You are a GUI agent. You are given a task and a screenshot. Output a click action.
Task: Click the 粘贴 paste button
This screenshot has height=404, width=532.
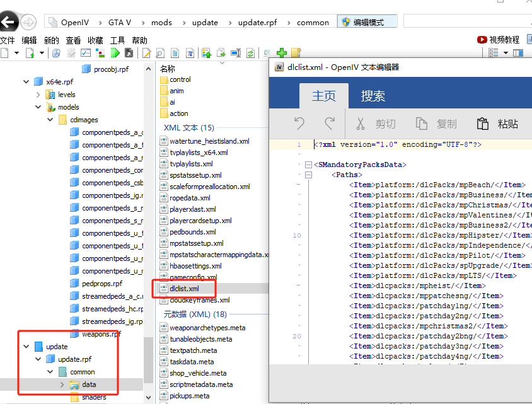coord(497,124)
